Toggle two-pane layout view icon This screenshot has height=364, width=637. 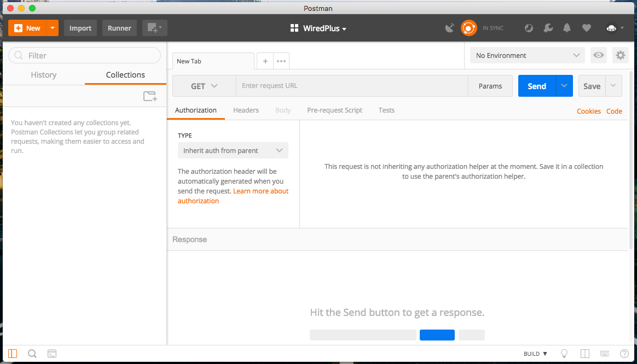(x=584, y=354)
